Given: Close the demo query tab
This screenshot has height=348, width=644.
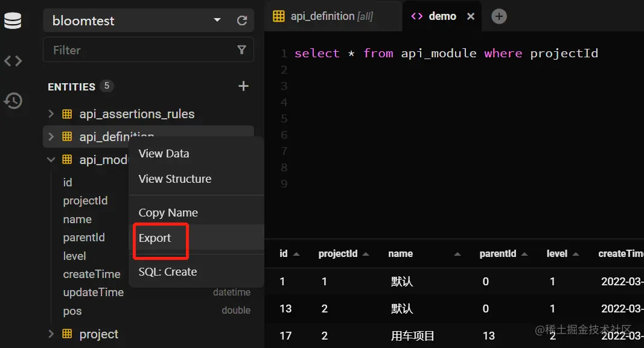Looking at the screenshot, I should [x=471, y=16].
